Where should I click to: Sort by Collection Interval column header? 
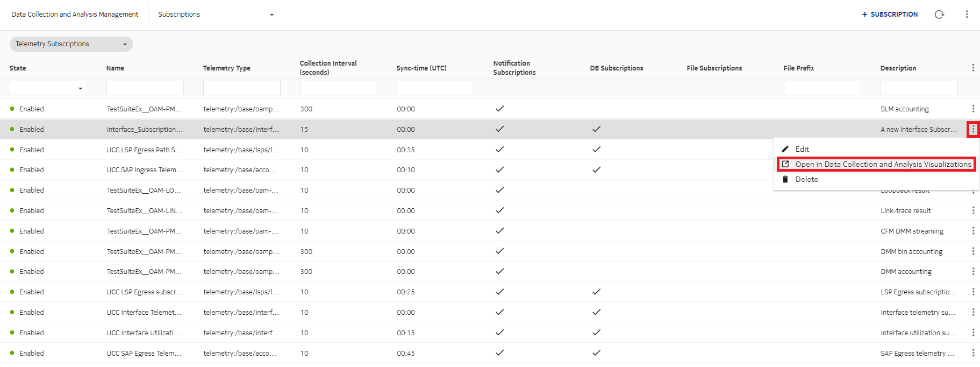tap(328, 68)
